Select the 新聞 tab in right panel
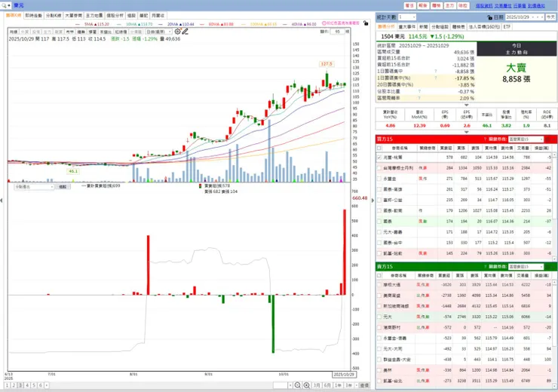 click(x=424, y=26)
